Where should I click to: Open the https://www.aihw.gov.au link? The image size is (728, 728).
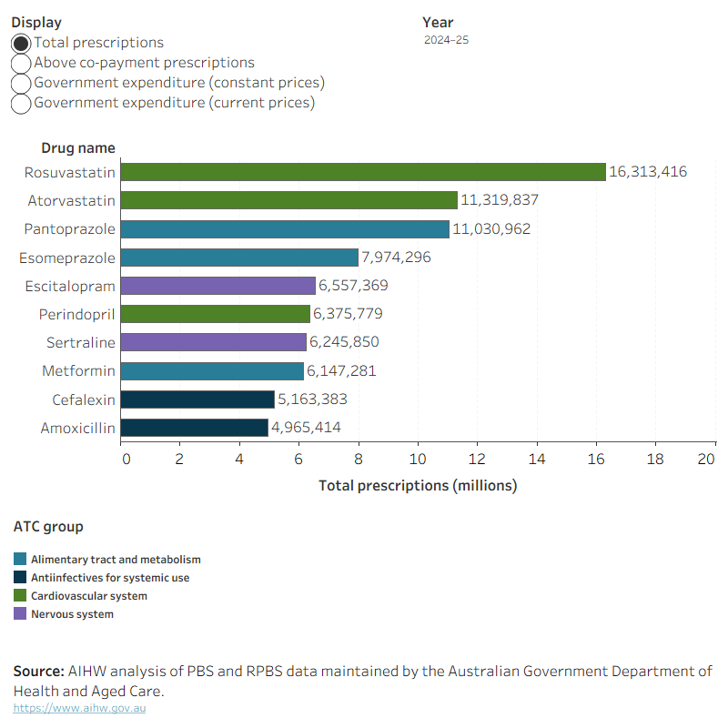coord(79,708)
